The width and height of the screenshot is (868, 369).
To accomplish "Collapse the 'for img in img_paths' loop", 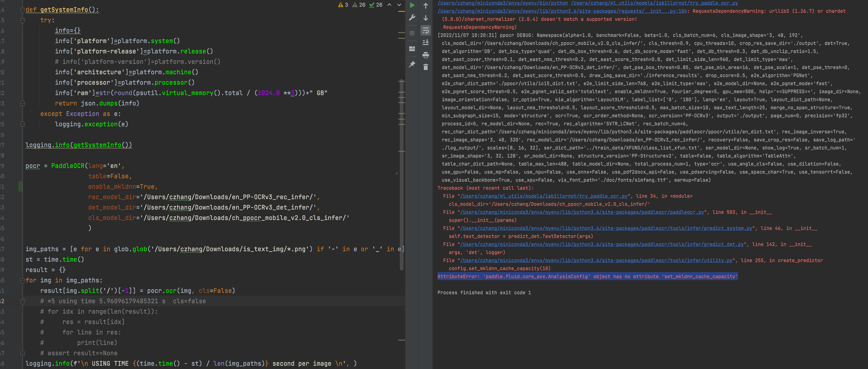I will [23, 280].
